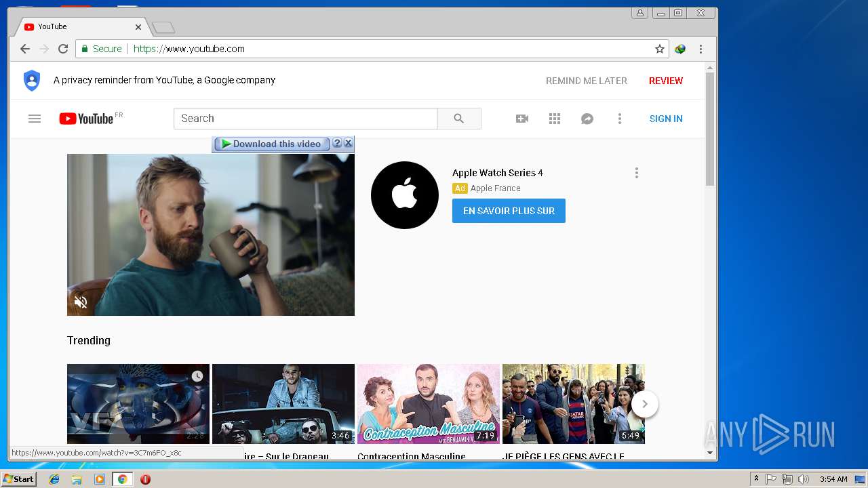Click REMIND ME LATER
Viewport: 868px width, 488px height.
point(587,81)
